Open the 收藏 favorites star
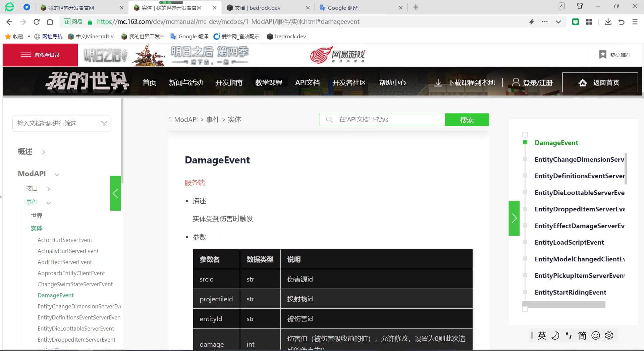The image size is (644, 351). (8, 36)
